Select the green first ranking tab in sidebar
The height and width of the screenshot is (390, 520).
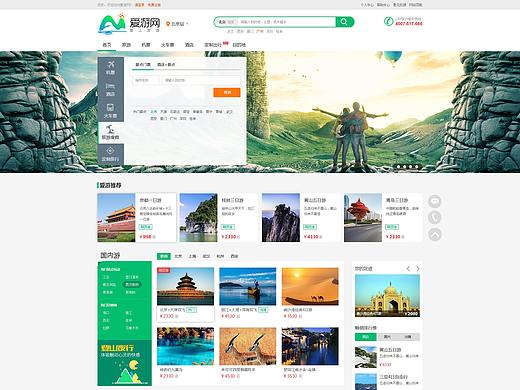pos(366,337)
